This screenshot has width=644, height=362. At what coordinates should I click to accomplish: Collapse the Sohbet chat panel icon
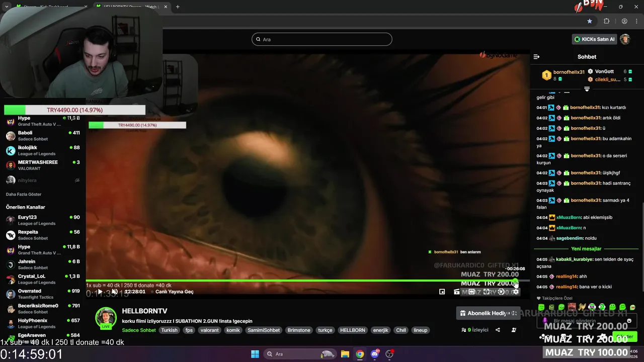(536, 57)
